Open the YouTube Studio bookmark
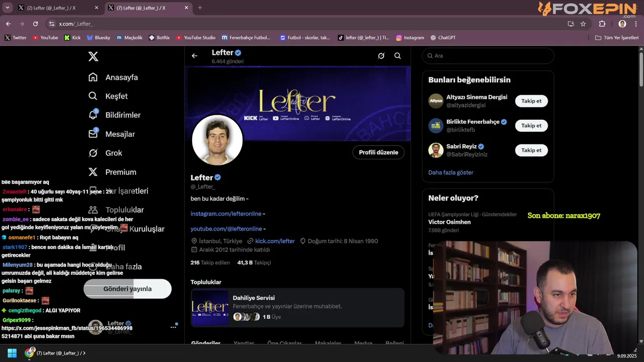644x362 pixels. pos(196,38)
